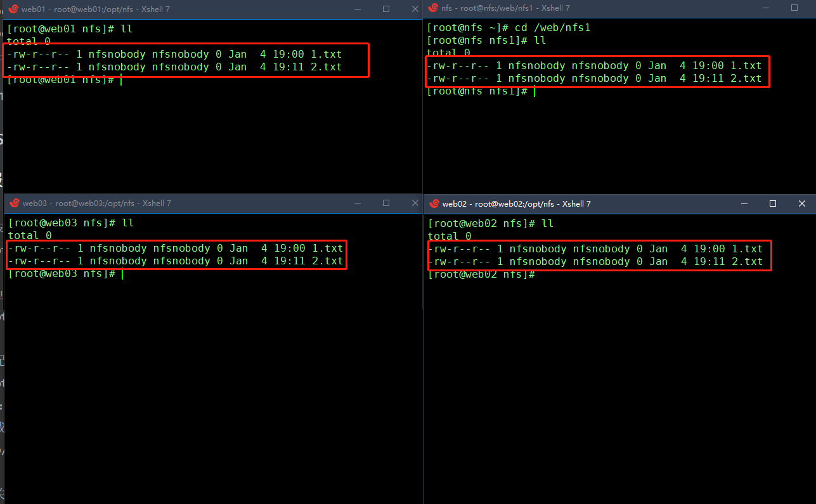Minimize the nfs Xshell window
816x504 pixels.
point(766,8)
